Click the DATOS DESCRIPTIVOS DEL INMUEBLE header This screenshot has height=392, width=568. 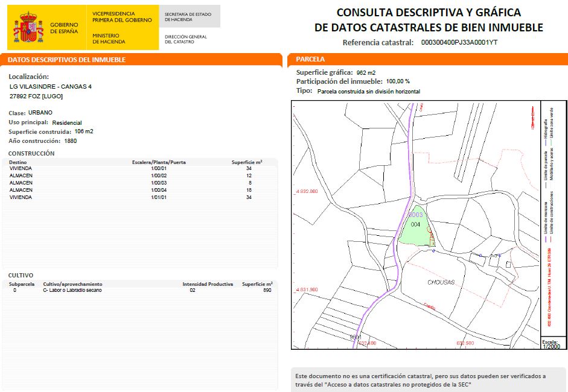point(66,60)
